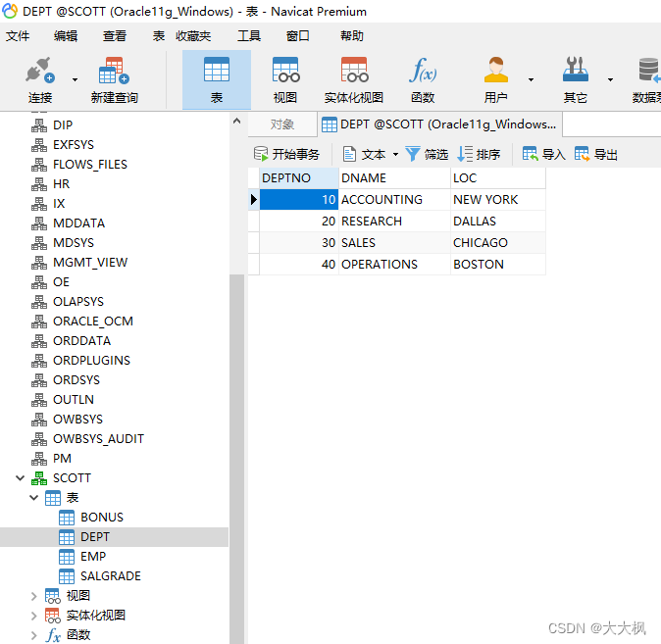
Task: Open the 编辑 (Edit) menu
Action: pos(66,36)
